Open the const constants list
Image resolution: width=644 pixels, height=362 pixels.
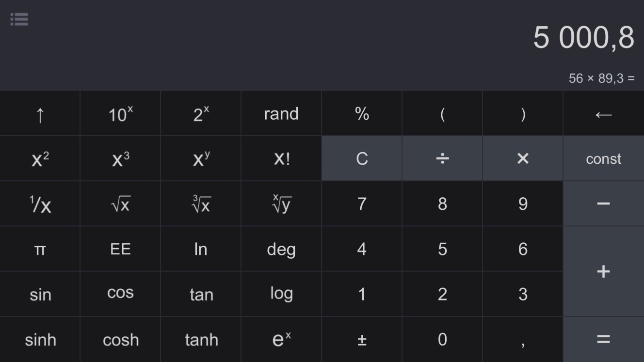click(604, 158)
